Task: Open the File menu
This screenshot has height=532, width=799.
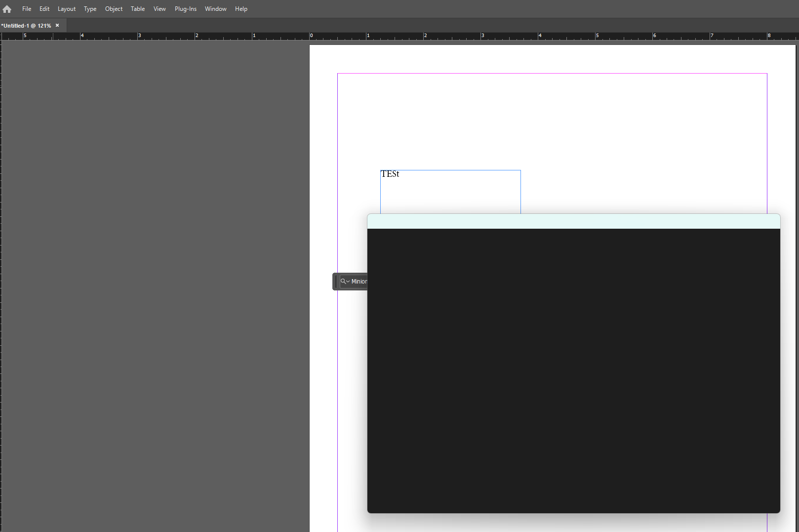Action: (26, 8)
